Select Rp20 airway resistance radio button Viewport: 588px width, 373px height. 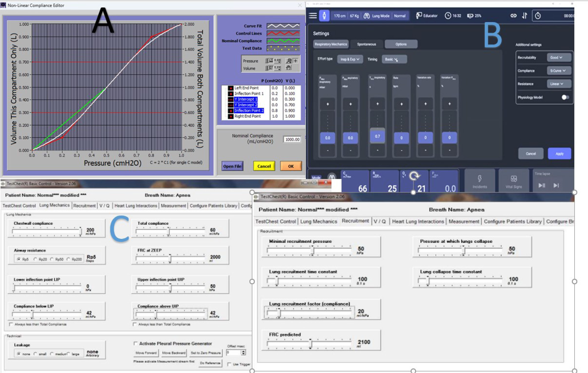click(x=35, y=259)
